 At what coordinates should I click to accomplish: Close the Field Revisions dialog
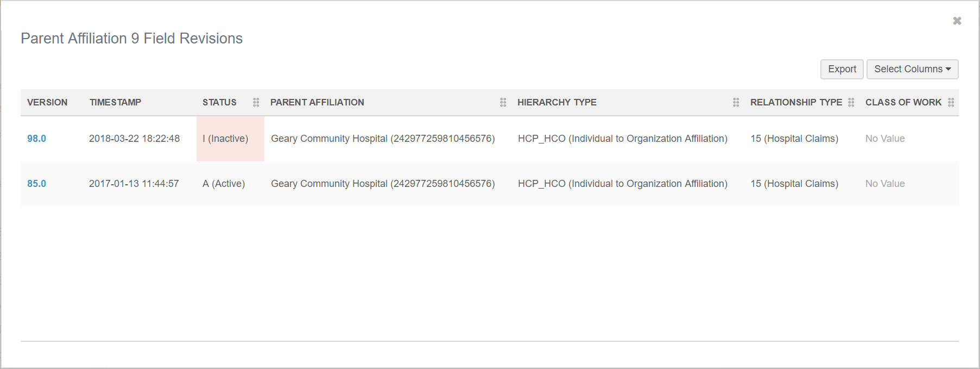(957, 21)
